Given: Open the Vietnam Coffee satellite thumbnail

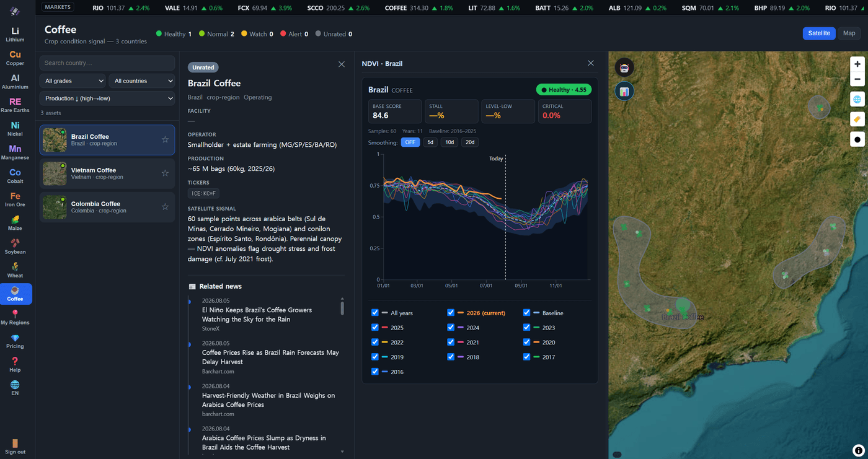Looking at the screenshot, I should [x=55, y=174].
